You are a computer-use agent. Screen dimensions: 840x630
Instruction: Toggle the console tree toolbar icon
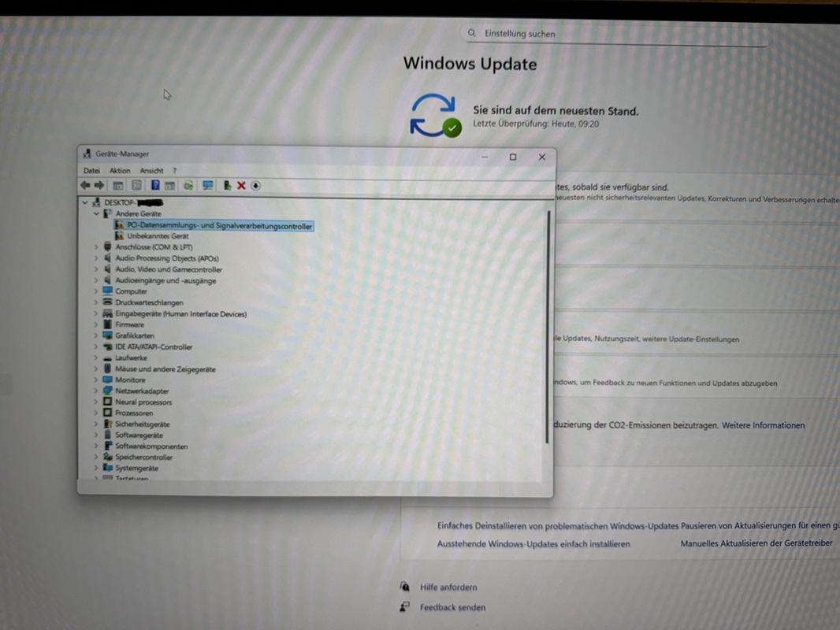[x=118, y=186]
